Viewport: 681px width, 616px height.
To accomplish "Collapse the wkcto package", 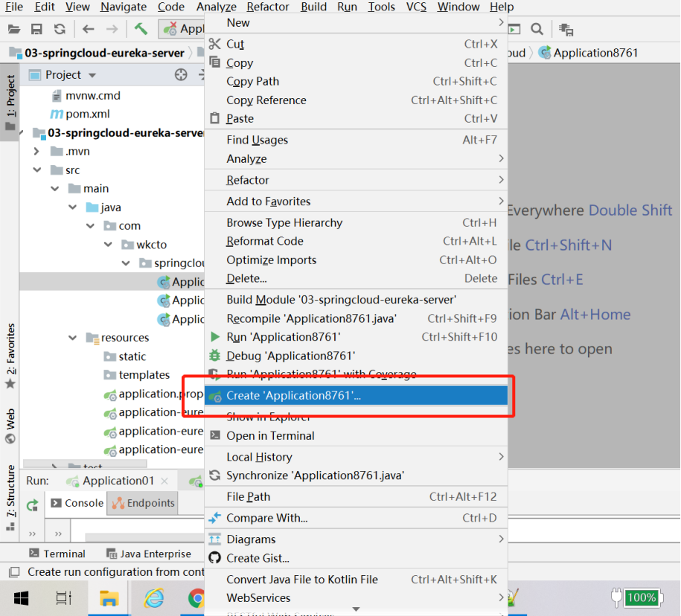I will [x=108, y=245].
